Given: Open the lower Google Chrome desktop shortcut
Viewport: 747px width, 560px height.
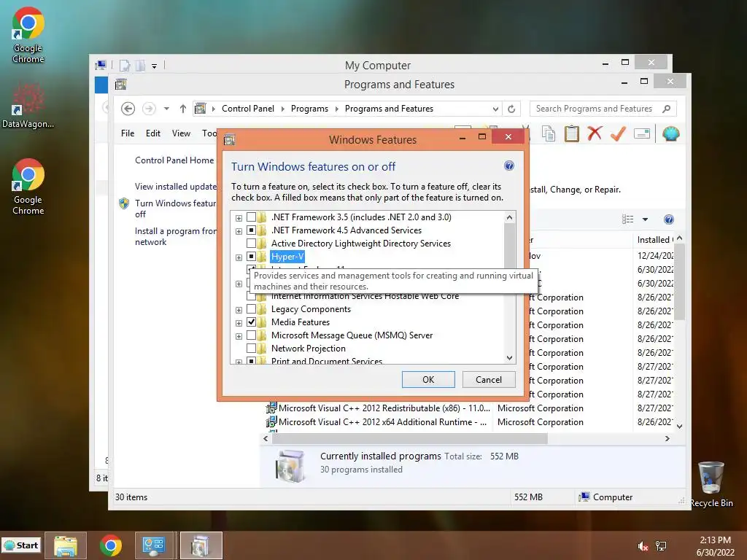Looking at the screenshot, I should coord(28,187).
